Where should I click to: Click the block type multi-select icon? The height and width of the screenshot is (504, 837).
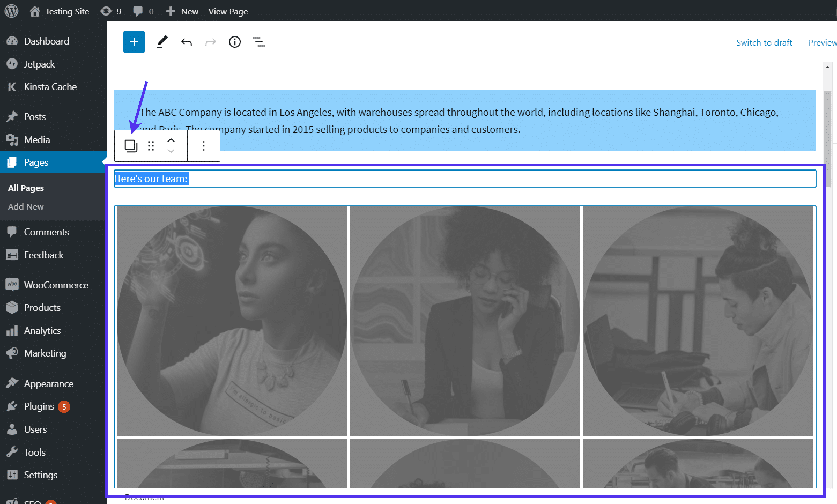click(131, 146)
